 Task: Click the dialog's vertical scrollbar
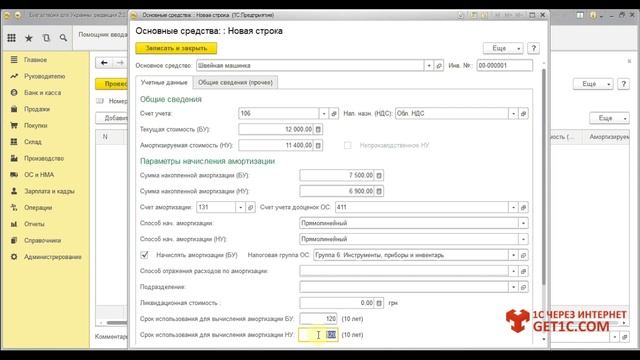[544, 176]
